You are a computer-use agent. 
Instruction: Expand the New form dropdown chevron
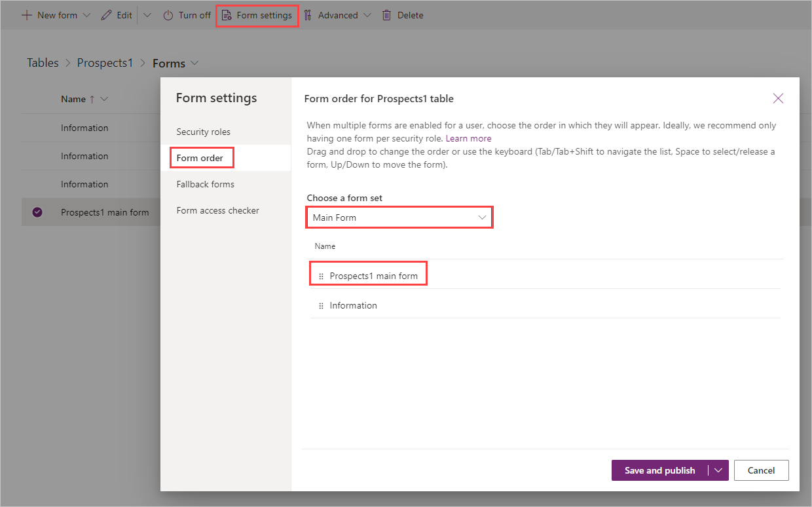(x=86, y=15)
